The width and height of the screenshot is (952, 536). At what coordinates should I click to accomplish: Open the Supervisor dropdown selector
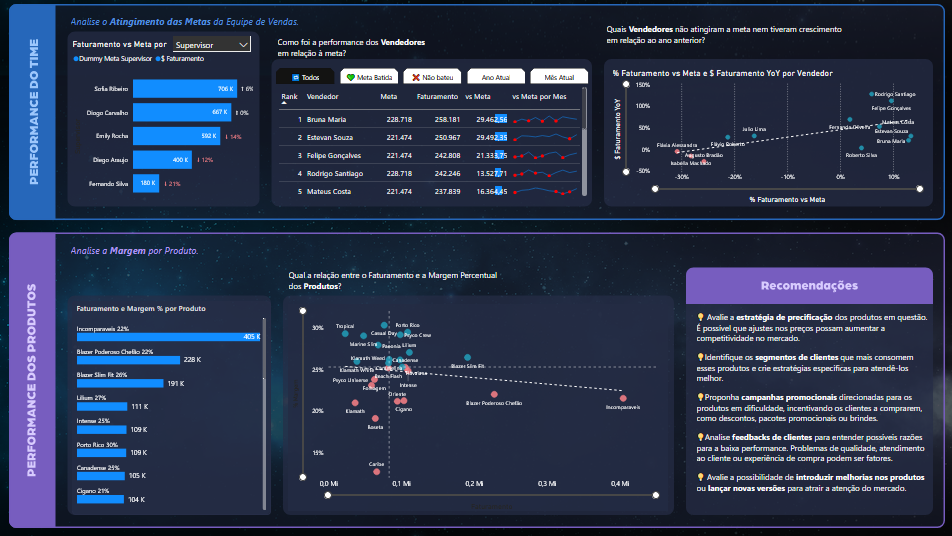click(211, 45)
